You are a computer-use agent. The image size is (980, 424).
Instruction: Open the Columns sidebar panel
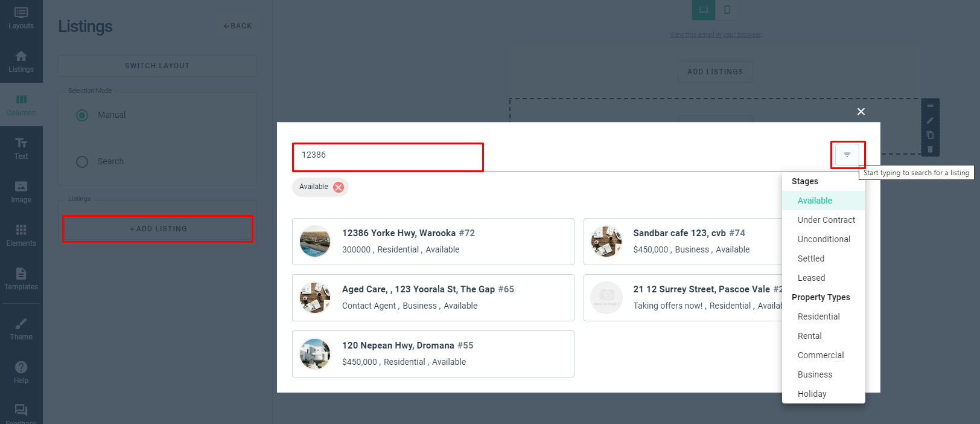(x=21, y=105)
